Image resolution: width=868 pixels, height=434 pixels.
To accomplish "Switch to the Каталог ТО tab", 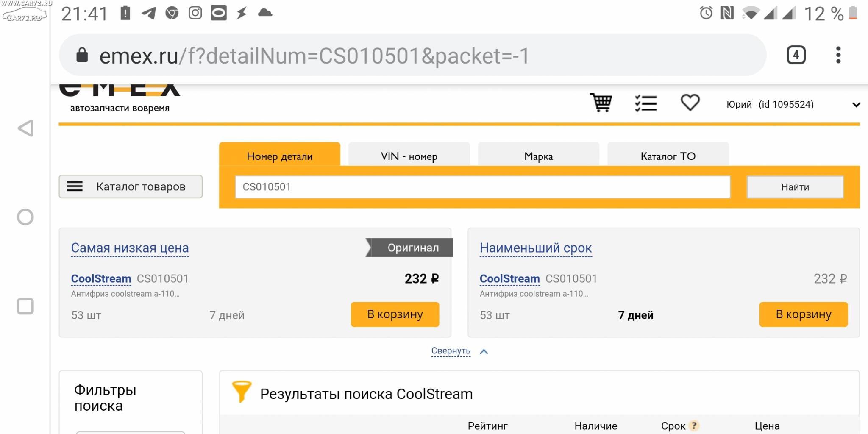I will (x=668, y=155).
